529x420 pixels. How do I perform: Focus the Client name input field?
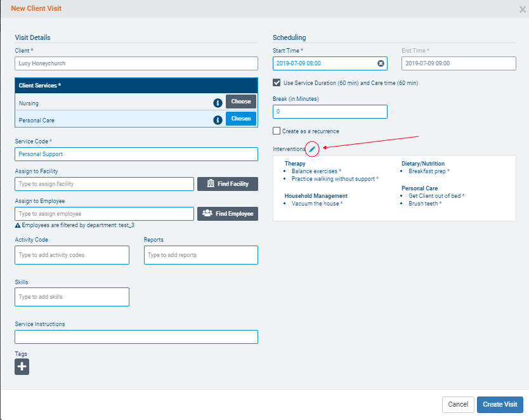pyautogui.click(x=136, y=63)
